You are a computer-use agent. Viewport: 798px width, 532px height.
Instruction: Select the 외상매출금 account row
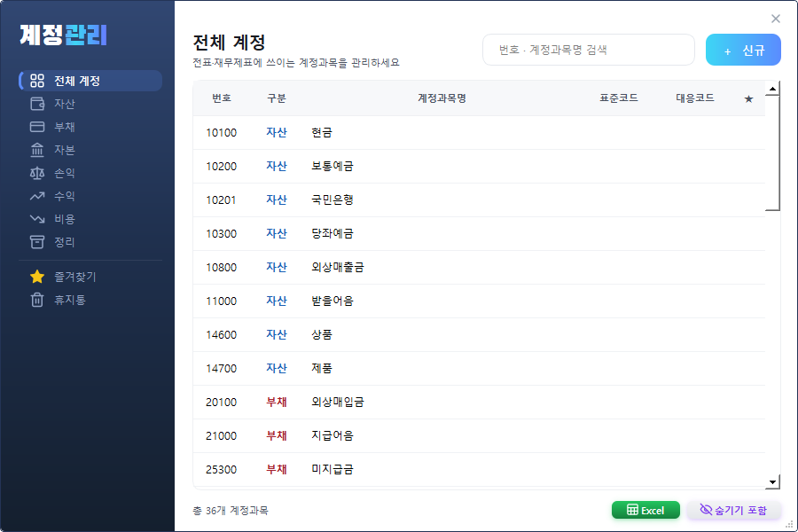coord(479,267)
